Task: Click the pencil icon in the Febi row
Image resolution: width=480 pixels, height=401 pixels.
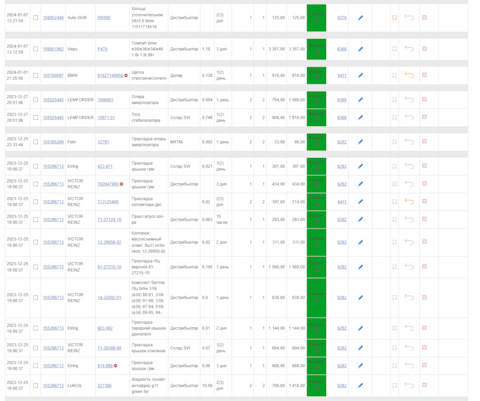Action: tap(360, 142)
